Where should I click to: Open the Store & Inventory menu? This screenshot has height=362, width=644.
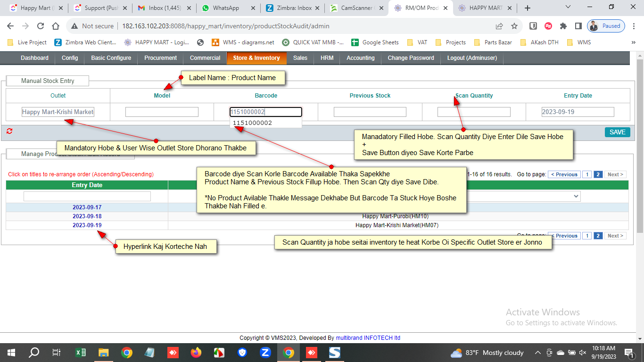[256, 58]
